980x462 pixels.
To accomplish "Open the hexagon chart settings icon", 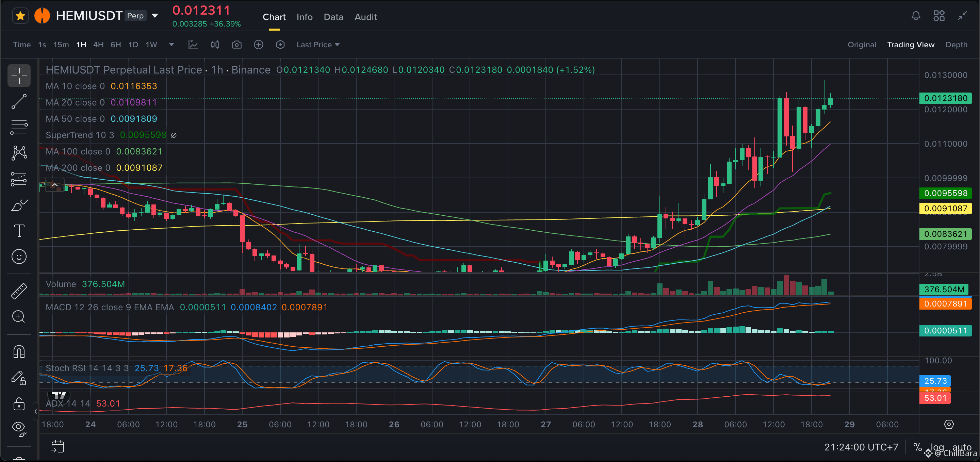I will click(280, 45).
